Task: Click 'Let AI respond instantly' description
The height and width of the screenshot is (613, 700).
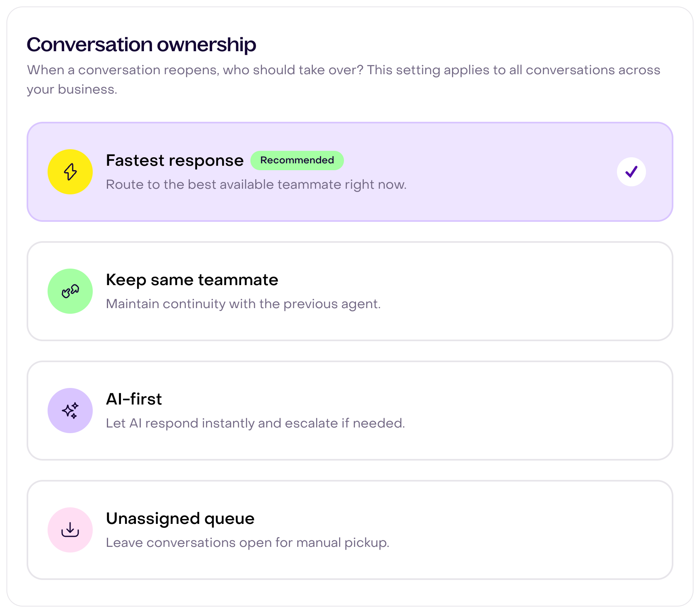Action: click(x=255, y=423)
